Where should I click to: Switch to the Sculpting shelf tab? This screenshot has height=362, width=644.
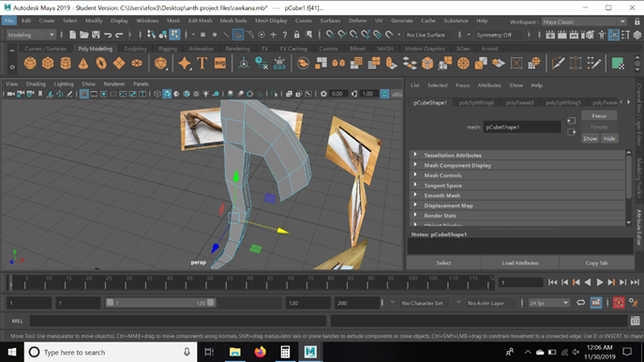point(135,49)
